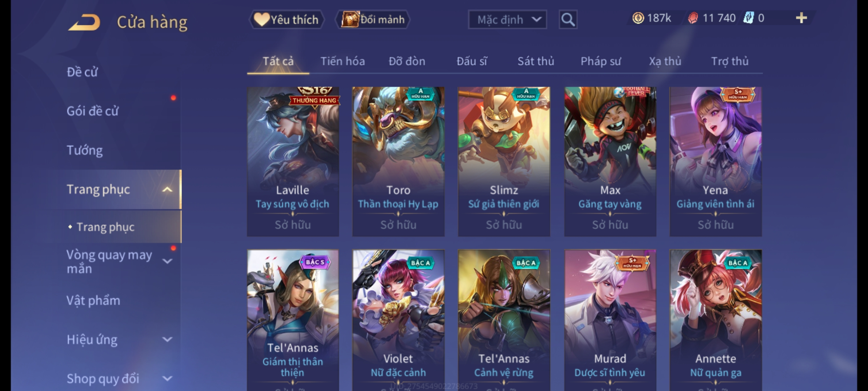This screenshot has width=868, height=391.
Task: Open the search magnifier icon
Action: pos(568,20)
